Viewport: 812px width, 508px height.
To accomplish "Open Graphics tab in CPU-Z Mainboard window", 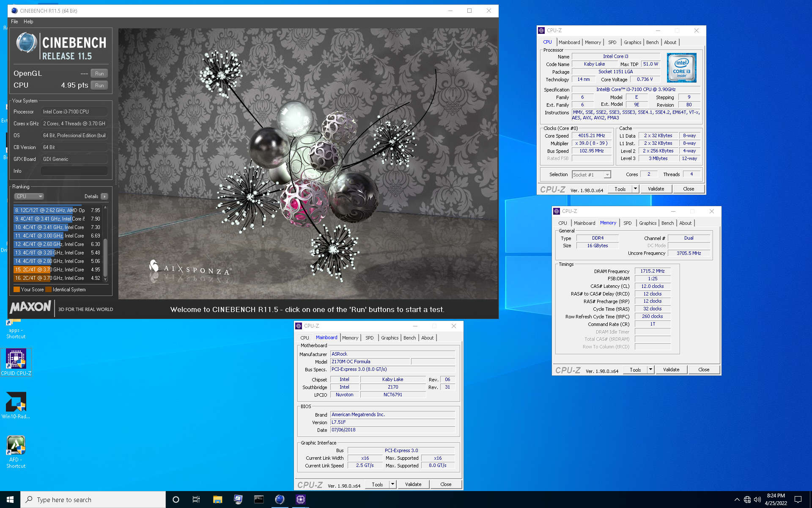I will 390,338.
